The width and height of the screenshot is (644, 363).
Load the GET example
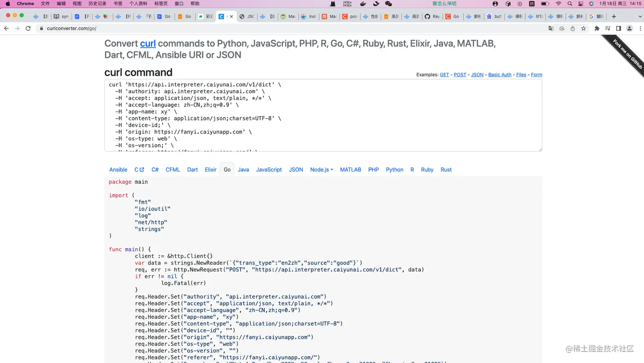click(444, 74)
